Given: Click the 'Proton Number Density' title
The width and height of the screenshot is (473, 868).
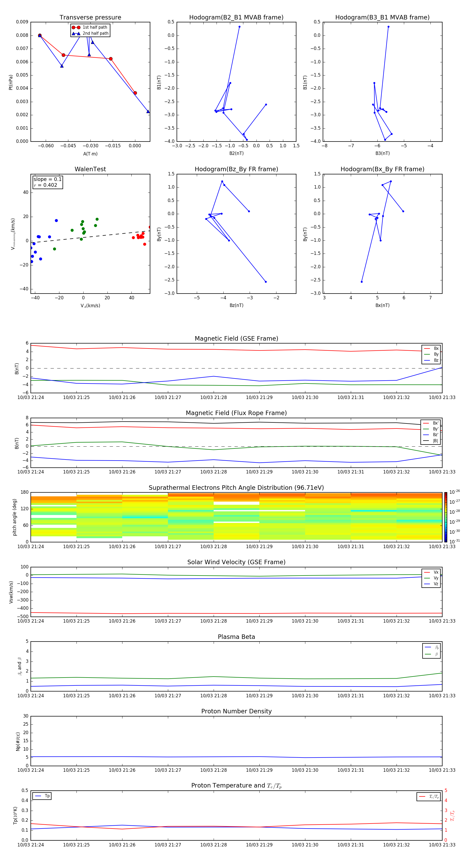Looking at the screenshot, I should click(x=236, y=711).
